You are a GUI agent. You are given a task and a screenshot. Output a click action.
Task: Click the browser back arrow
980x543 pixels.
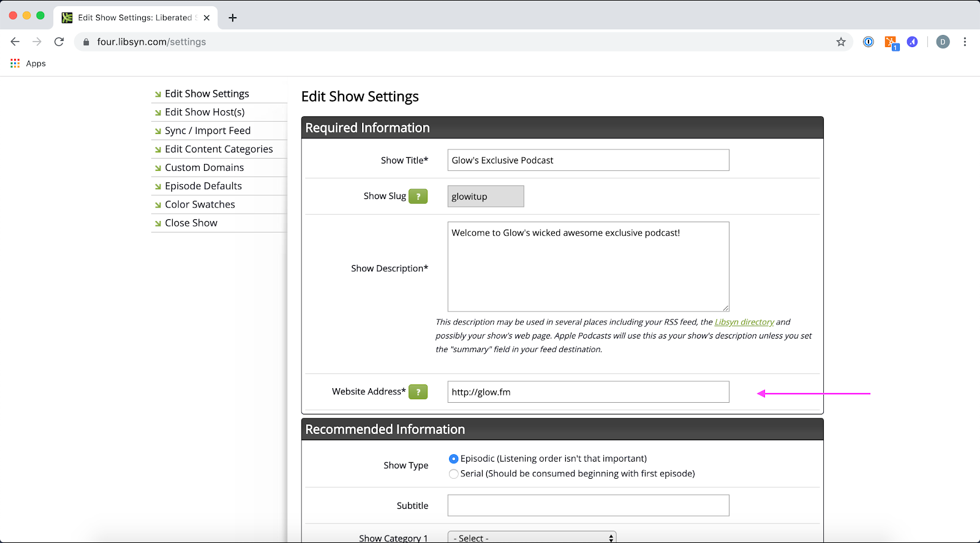pos(15,42)
